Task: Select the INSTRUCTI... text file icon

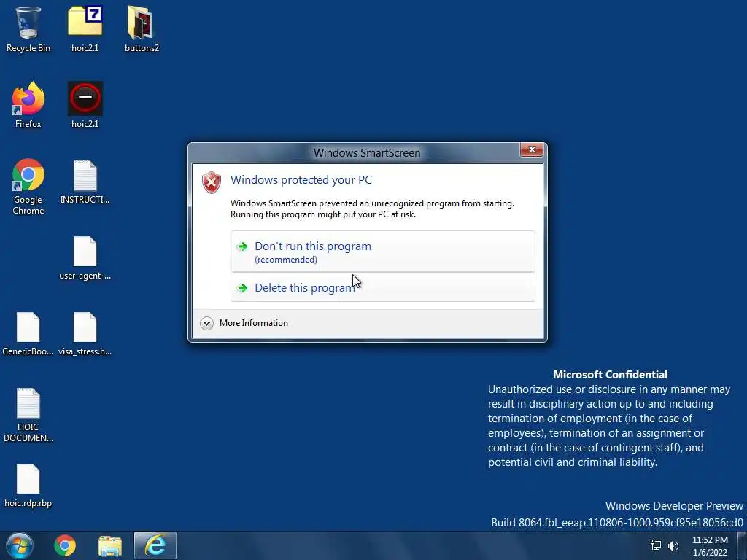Action: (85, 182)
